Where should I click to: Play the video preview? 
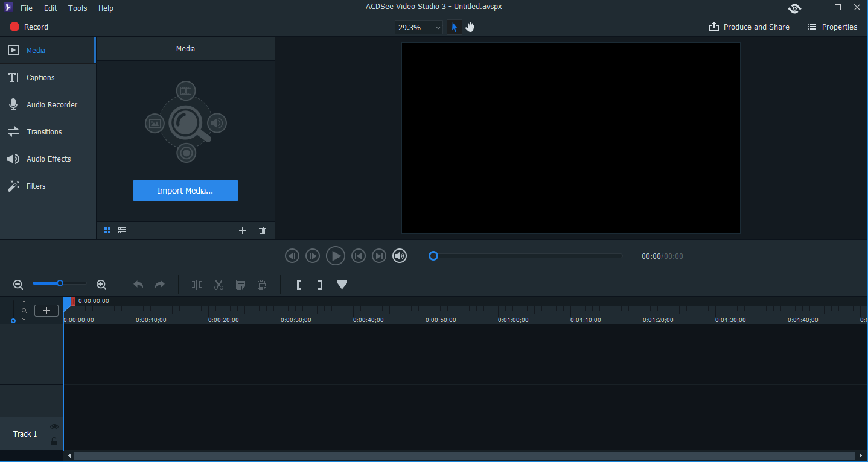click(x=336, y=256)
